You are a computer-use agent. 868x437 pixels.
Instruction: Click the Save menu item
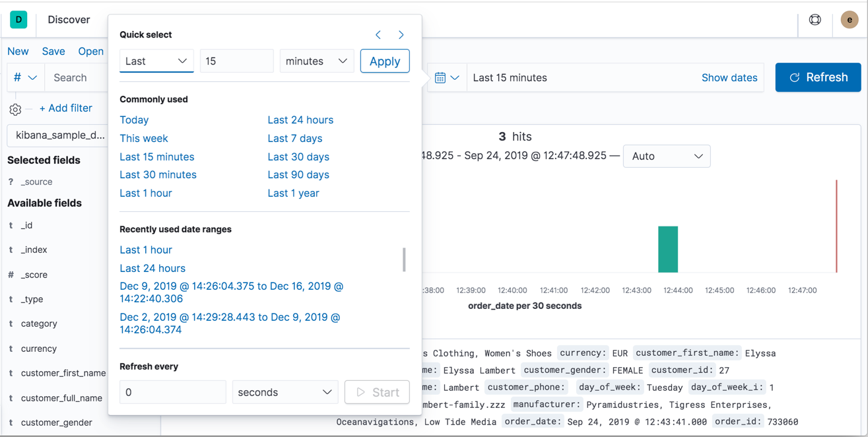pyautogui.click(x=53, y=51)
